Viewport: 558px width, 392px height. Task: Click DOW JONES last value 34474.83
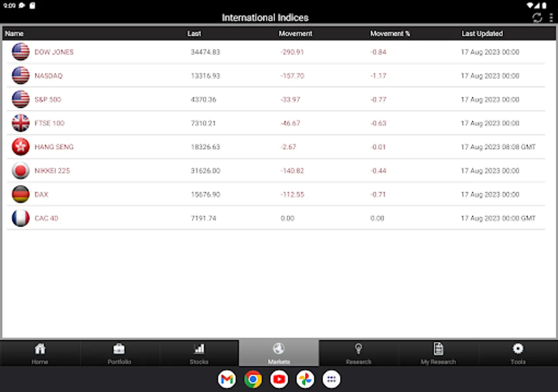coord(205,52)
